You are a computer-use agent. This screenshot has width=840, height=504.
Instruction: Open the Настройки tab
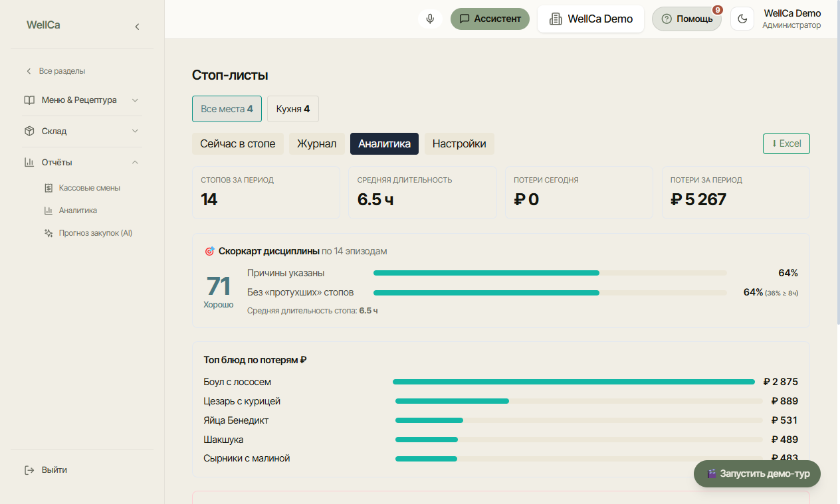(x=459, y=144)
